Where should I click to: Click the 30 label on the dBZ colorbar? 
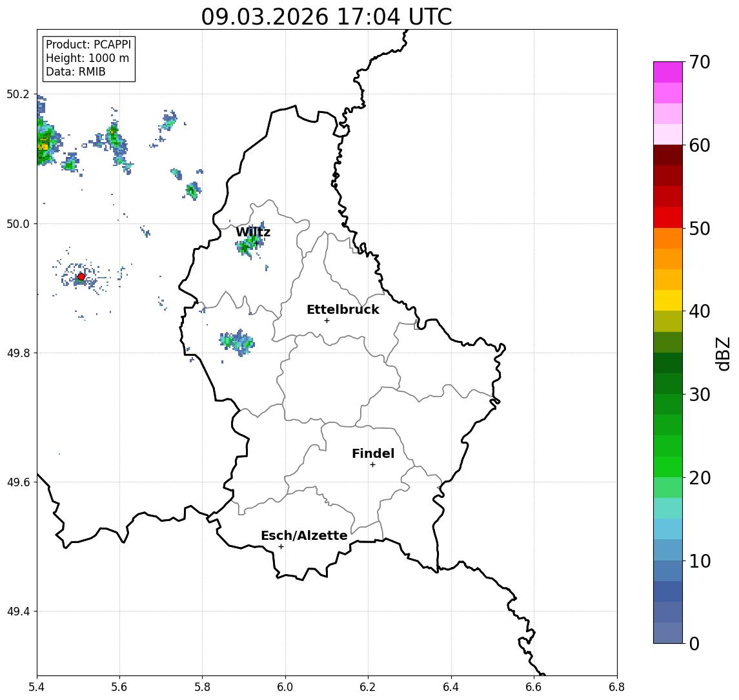click(700, 395)
